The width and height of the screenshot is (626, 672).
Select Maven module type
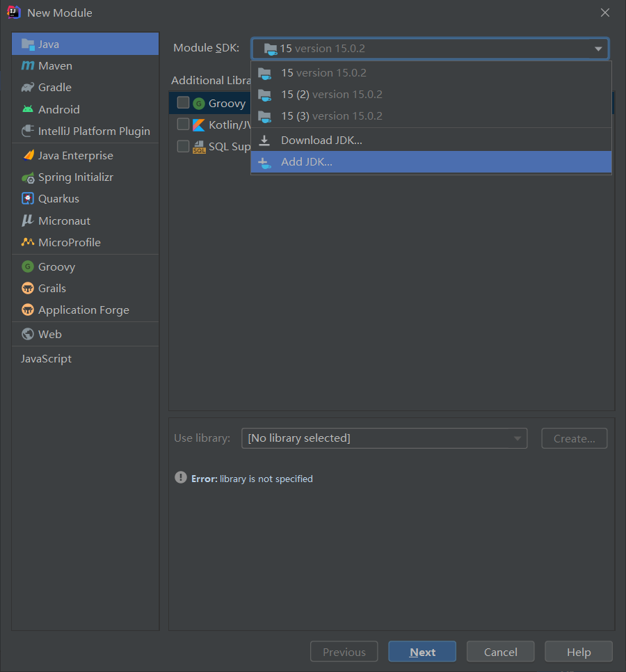[86, 65]
